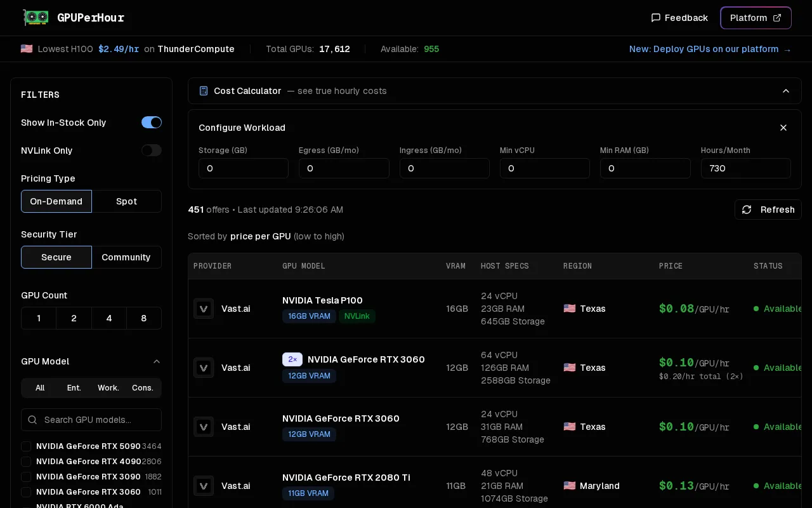Open the ThunderCompute provider link
This screenshot has height=508, width=812.
click(196, 49)
